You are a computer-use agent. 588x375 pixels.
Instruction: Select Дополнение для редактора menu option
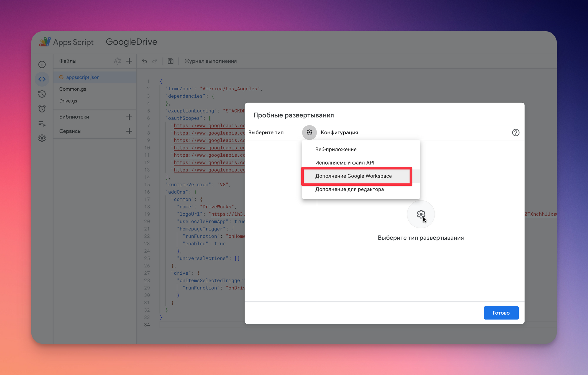point(349,189)
